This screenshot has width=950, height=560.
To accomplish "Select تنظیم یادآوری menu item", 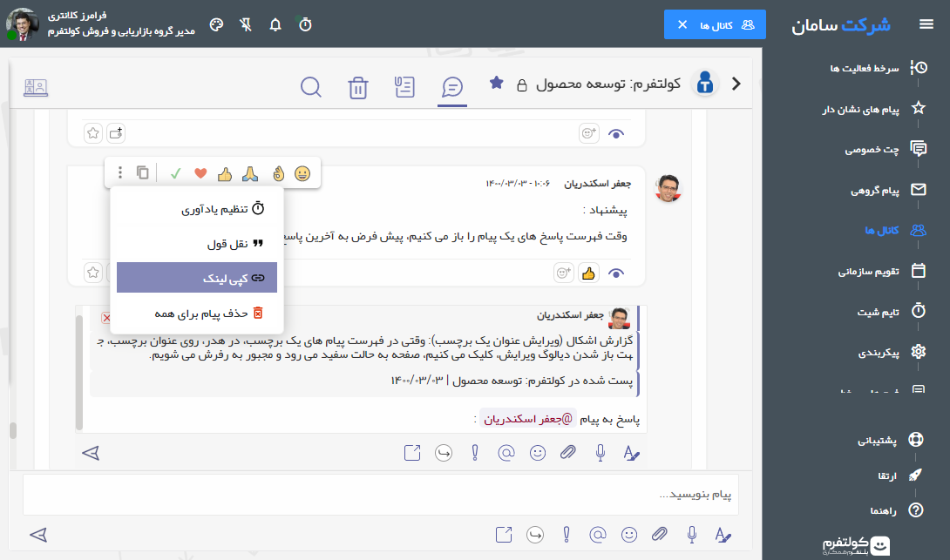I will (x=197, y=209).
